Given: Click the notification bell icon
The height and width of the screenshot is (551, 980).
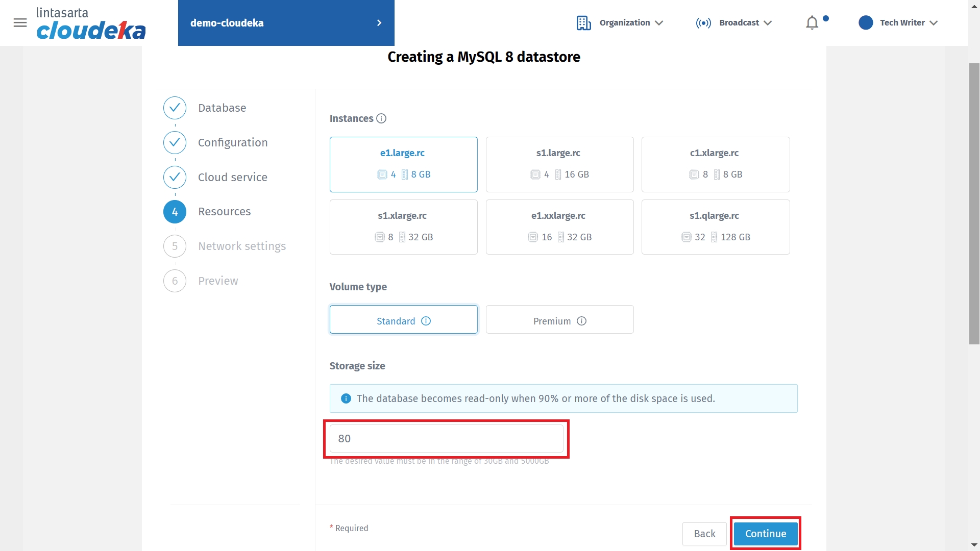Looking at the screenshot, I should click(x=812, y=23).
